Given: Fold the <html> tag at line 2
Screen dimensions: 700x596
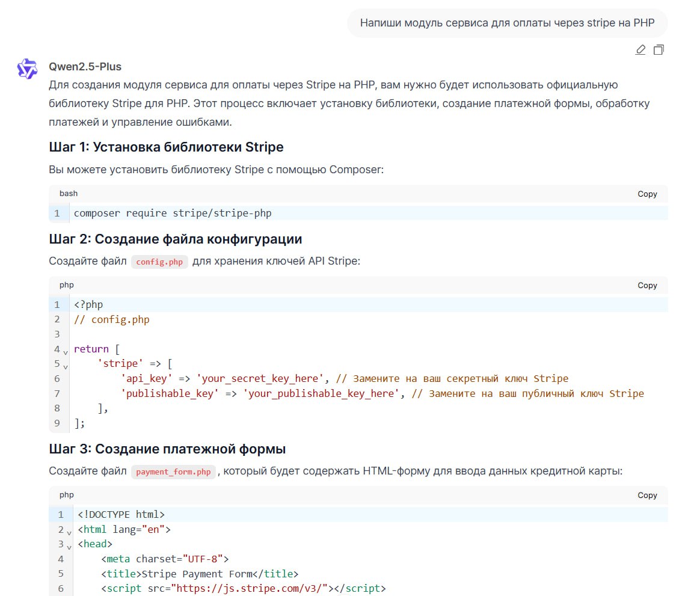Looking at the screenshot, I should pyautogui.click(x=69, y=532).
